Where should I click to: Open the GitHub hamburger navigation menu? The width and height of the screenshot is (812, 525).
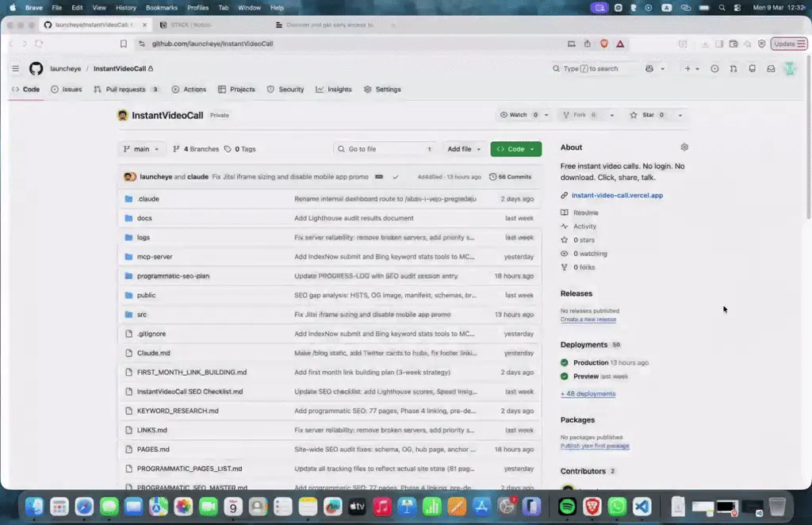click(x=16, y=68)
